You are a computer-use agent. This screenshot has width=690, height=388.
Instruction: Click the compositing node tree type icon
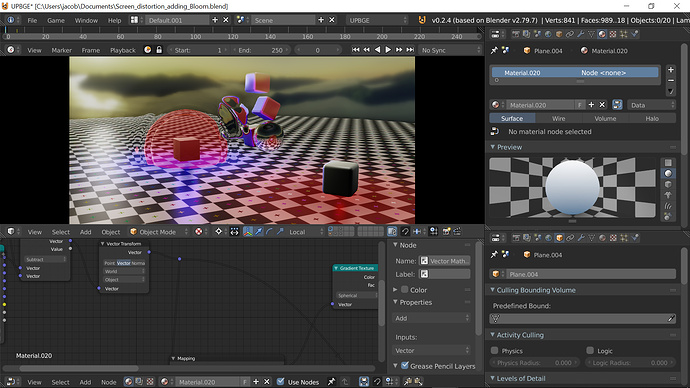pos(139,381)
